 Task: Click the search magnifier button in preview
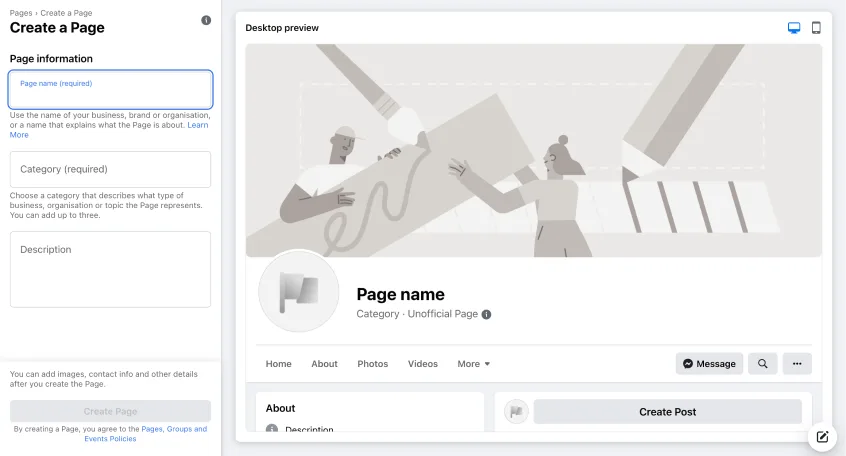(x=762, y=364)
